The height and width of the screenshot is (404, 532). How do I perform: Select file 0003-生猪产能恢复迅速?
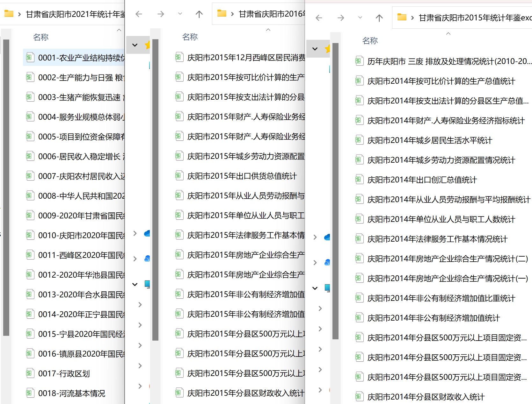pos(81,97)
